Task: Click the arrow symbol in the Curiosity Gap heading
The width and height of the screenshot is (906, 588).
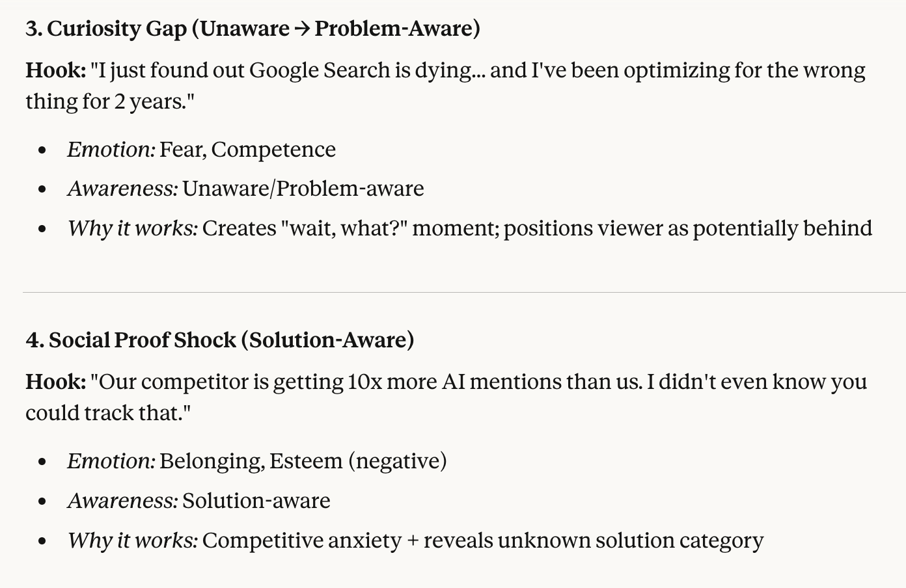Action: (x=301, y=29)
